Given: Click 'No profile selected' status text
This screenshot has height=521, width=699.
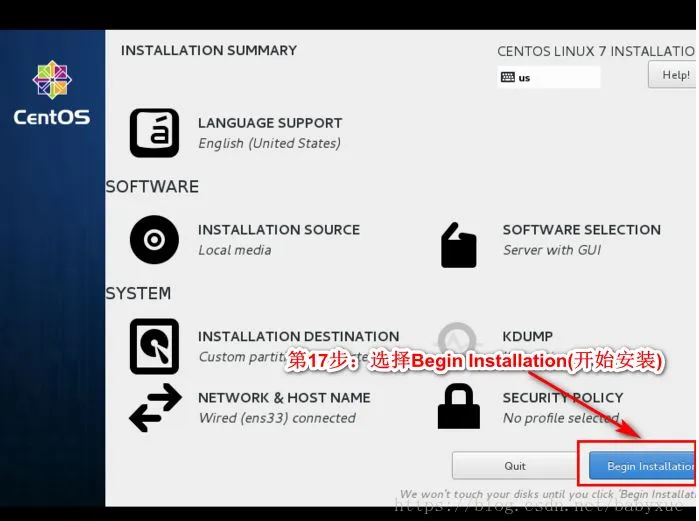Looking at the screenshot, I should click(561, 418).
